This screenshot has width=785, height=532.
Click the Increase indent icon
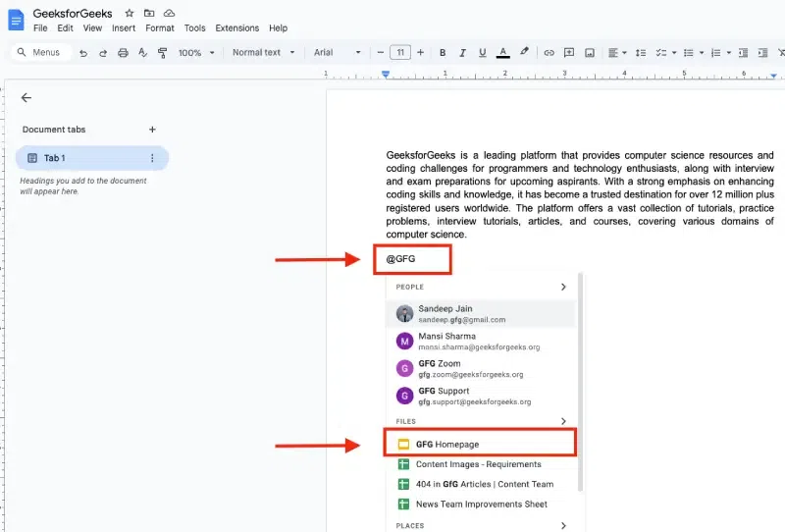tap(763, 53)
